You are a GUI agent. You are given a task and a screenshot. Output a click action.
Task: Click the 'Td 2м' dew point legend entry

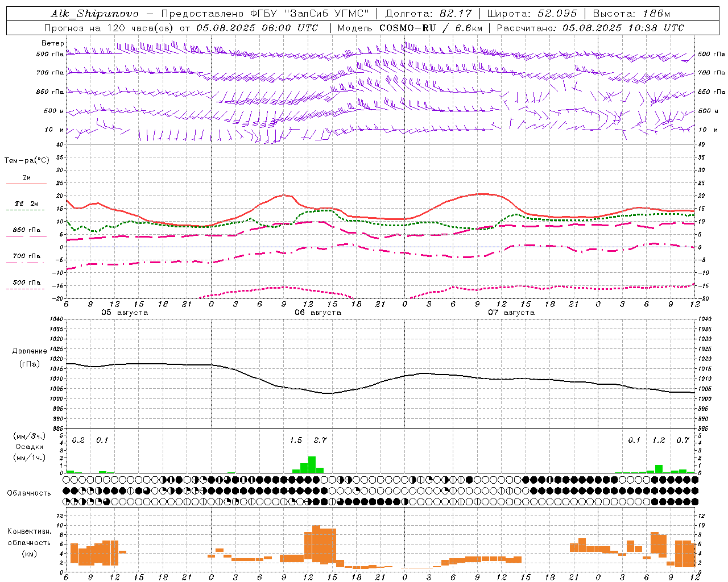click(27, 203)
